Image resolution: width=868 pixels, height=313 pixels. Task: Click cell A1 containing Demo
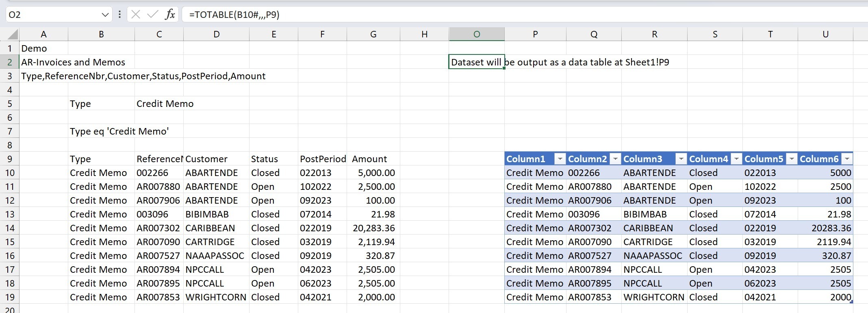43,48
